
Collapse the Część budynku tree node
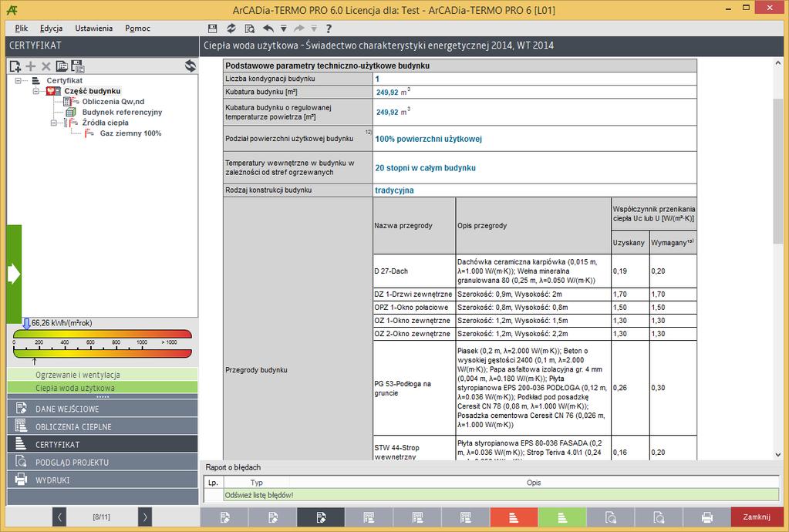[x=36, y=91]
